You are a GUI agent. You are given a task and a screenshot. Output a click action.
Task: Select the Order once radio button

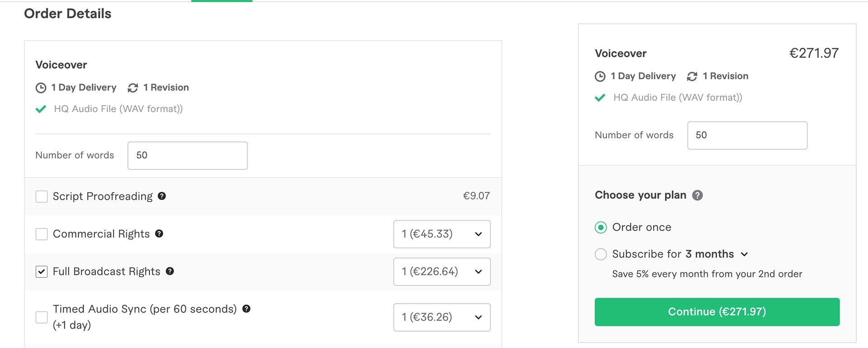[x=601, y=227]
